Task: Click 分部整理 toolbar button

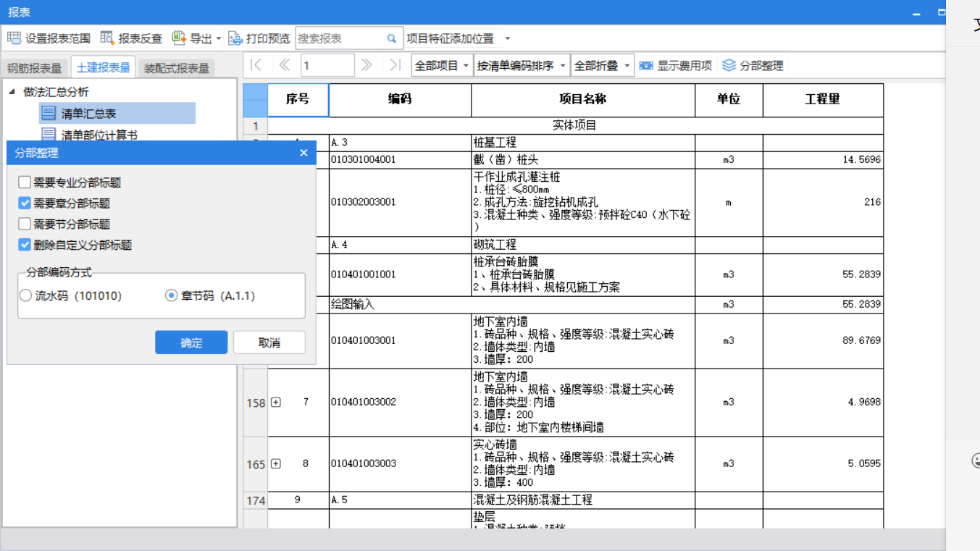Action: pyautogui.click(x=753, y=65)
